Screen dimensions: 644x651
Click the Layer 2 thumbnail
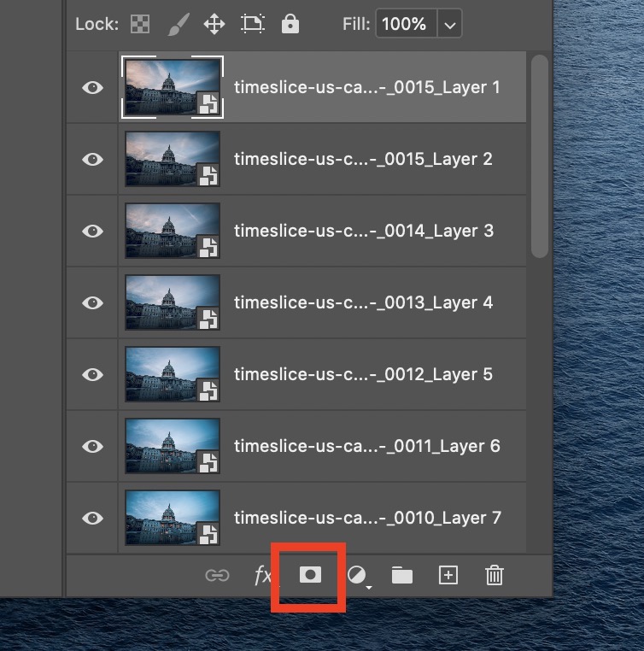click(173, 159)
